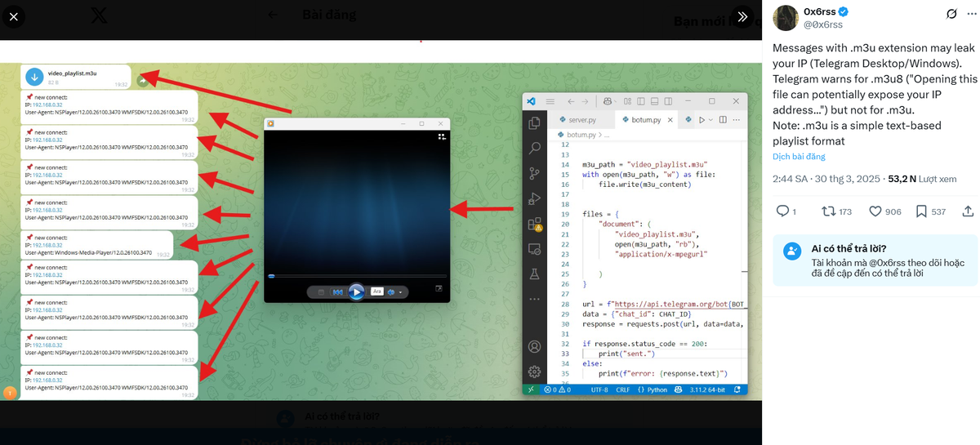The image size is (980, 445).
Task: Open Grok actions for this post
Action: (951, 14)
